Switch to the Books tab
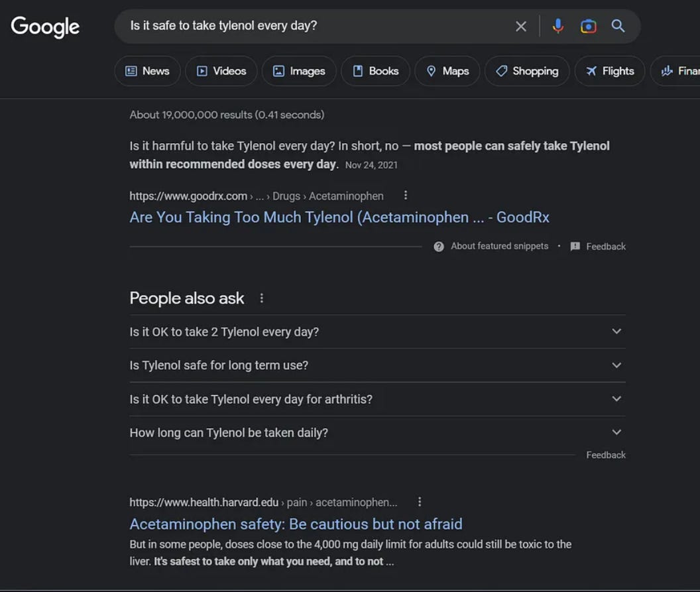 pyautogui.click(x=375, y=71)
